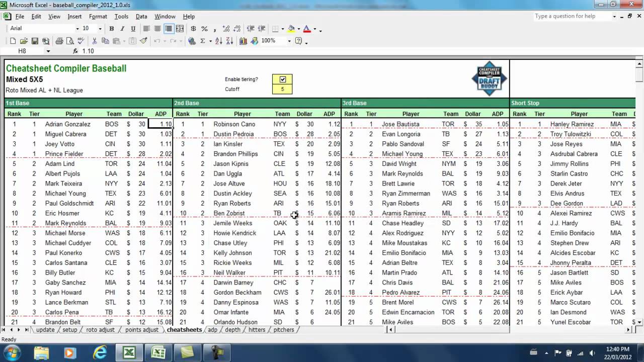Image resolution: width=644 pixels, height=362 pixels.
Task: Open Excel Help question mark icon
Action: (298, 41)
